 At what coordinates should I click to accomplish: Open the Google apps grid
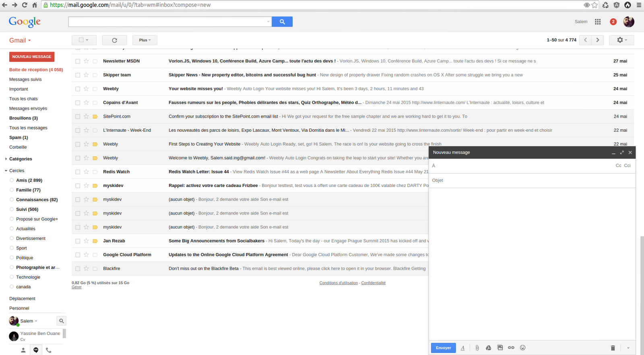(x=598, y=22)
